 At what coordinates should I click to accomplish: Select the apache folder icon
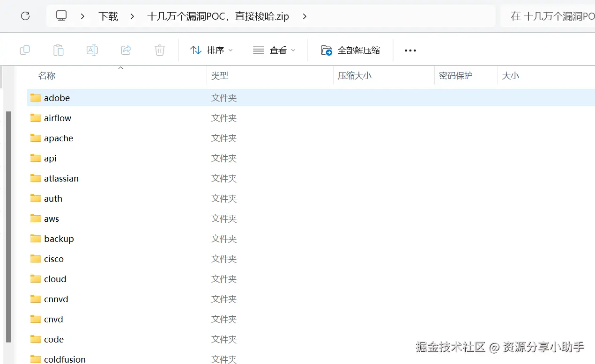(x=36, y=138)
